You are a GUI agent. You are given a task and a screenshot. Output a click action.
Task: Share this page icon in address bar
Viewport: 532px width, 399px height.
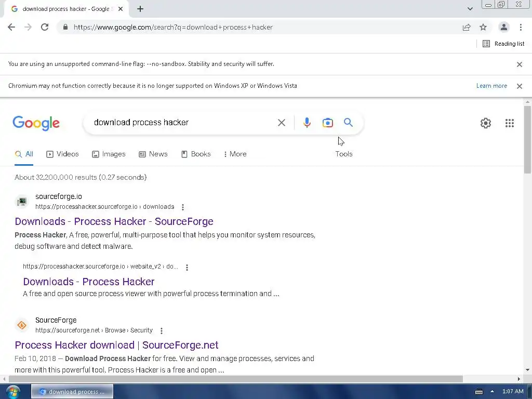coord(467,27)
